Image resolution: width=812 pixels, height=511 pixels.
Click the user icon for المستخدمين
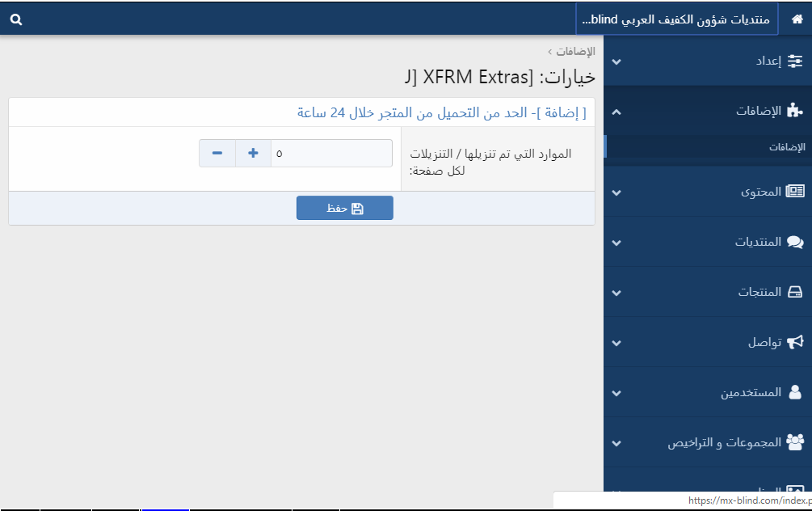coord(795,392)
